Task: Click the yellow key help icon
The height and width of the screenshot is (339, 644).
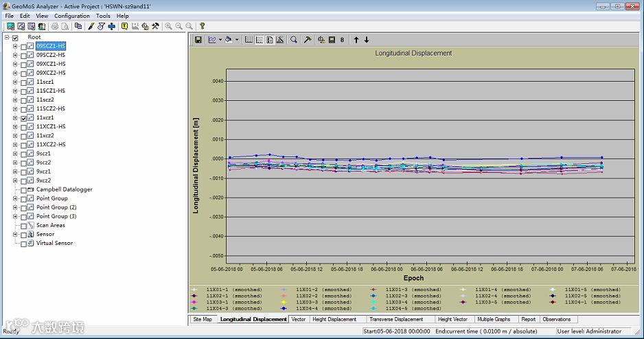Action: tap(202, 26)
